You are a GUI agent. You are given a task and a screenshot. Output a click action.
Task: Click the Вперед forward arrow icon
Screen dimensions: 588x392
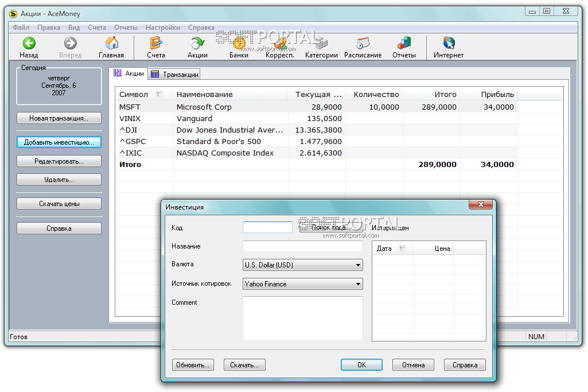70,44
